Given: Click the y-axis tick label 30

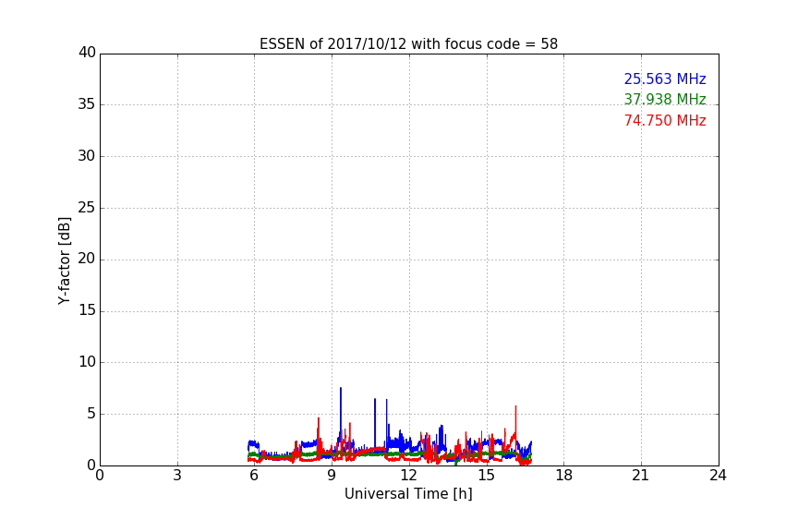Looking at the screenshot, I should (x=87, y=156).
